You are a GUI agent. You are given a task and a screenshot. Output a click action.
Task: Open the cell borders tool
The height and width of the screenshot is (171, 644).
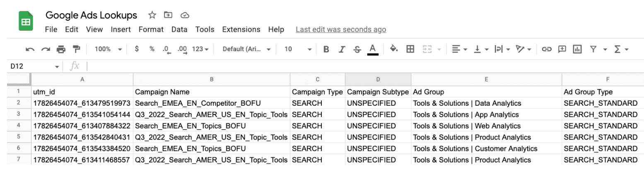410,49
